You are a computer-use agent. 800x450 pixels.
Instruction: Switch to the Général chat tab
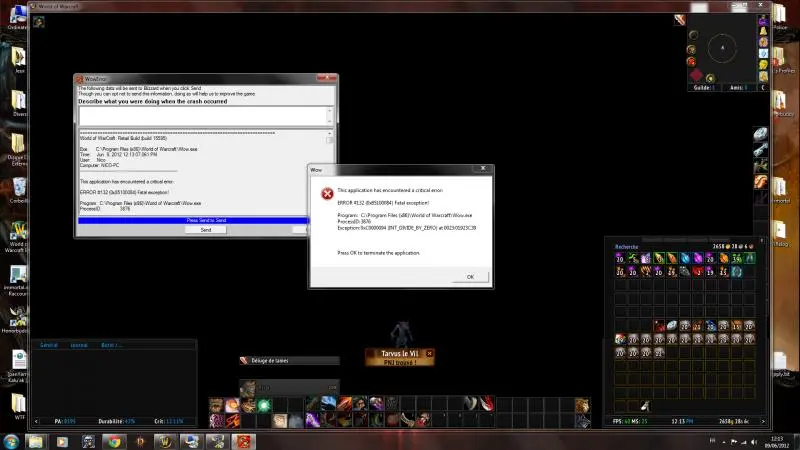pyautogui.click(x=49, y=345)
